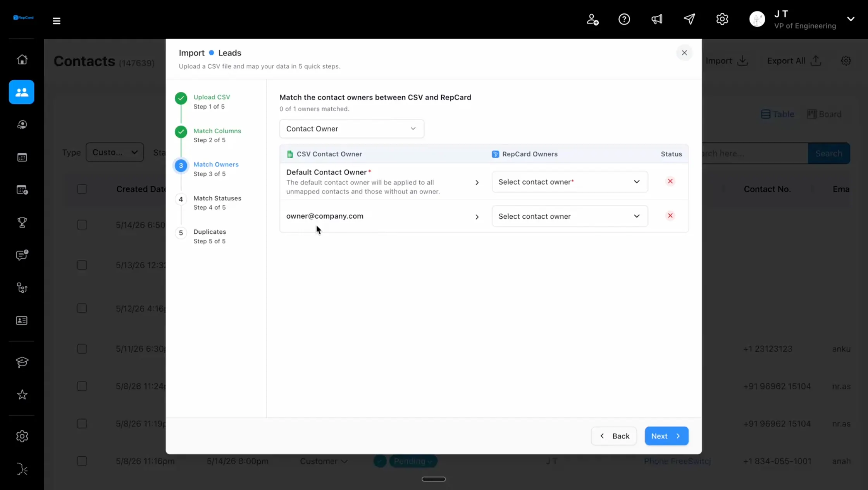Viewport: 868px width, 490px height.
Task: Open the Contact Owner dropdown
Action: pos(351,129)
